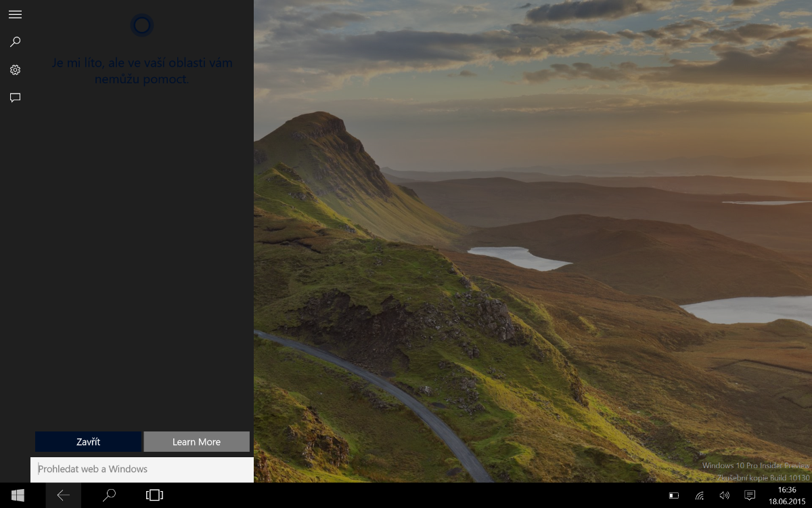The image size is (812, 508).
Task: Open the Windows Start menu
Action: [x=18, y=495]
